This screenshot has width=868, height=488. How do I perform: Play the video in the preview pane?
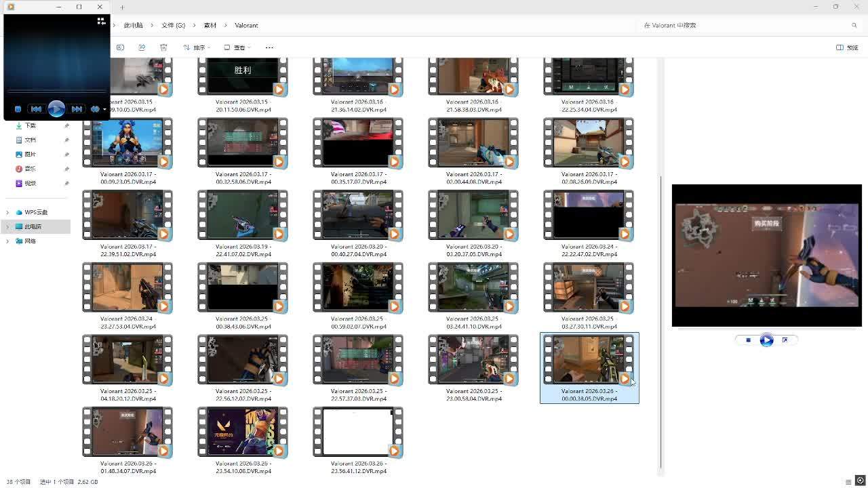coord(766,340)
